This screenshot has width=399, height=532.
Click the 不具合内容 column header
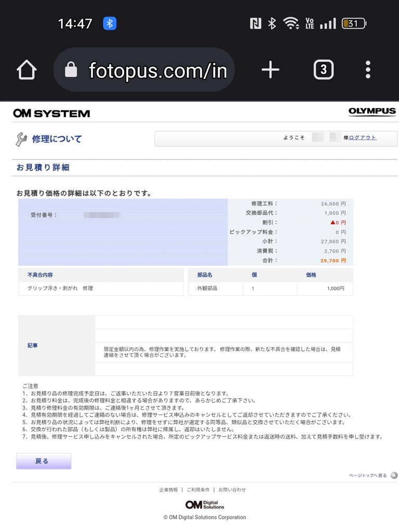click(x=40, y=275)
